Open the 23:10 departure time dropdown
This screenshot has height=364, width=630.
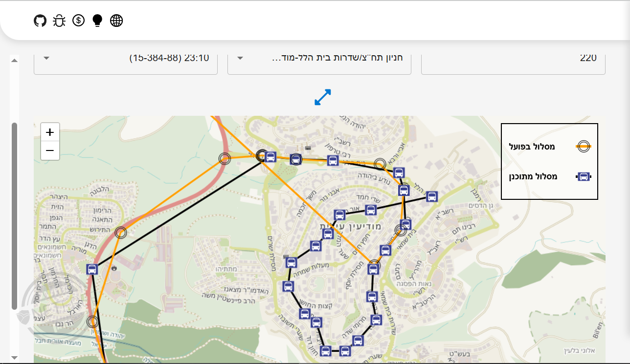(x=126, y=58)
